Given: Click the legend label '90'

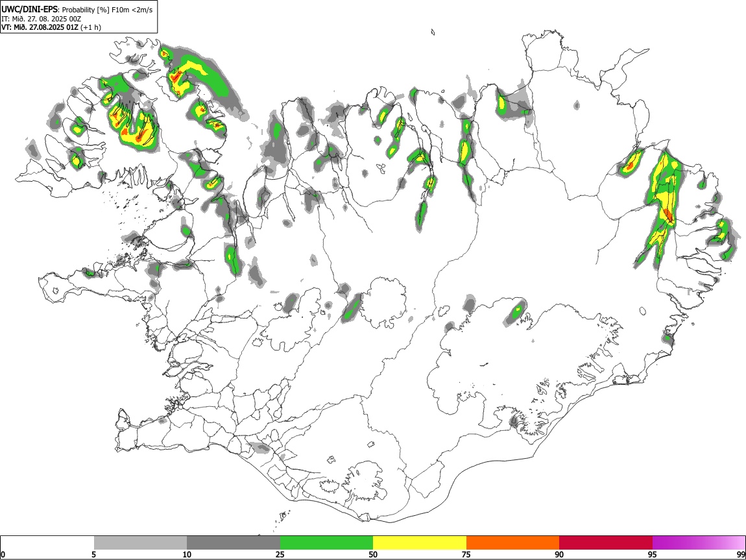Looking at the screenshot, I should 559,555.
